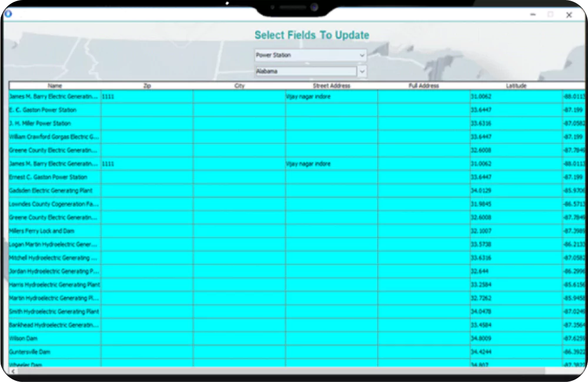Select E. C. Gaston Power Station row
Viewport: 588px width, 382px height.
296,110
